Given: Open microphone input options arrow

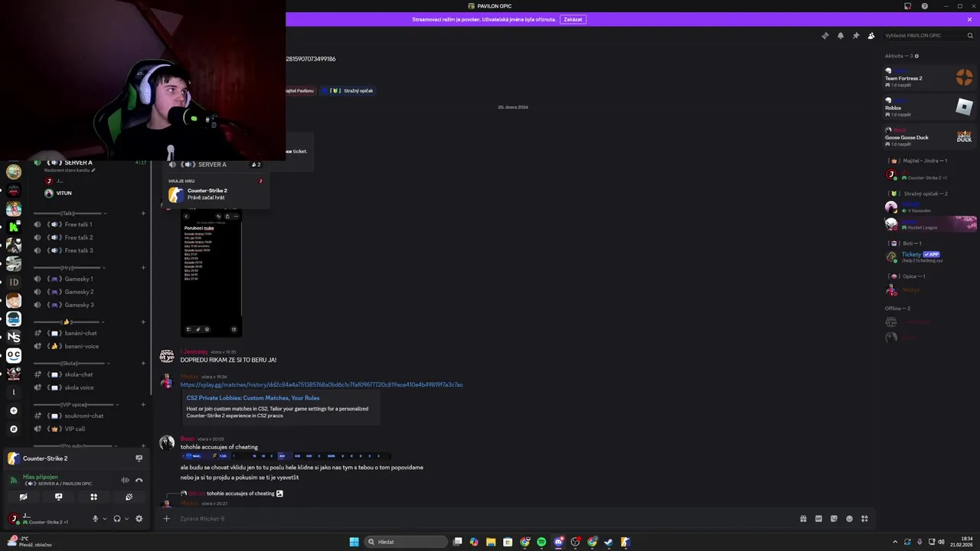Looking at the screenshot, I should [105, 519].
